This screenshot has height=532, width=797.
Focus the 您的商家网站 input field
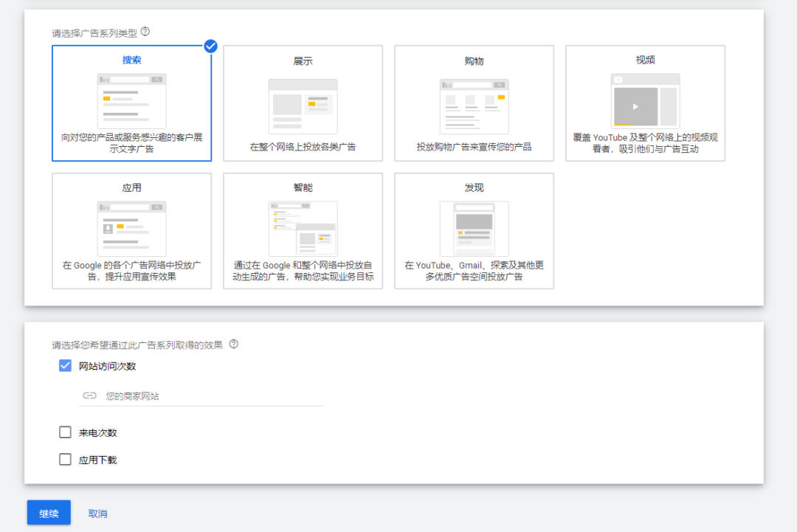(x=201, y=395)
